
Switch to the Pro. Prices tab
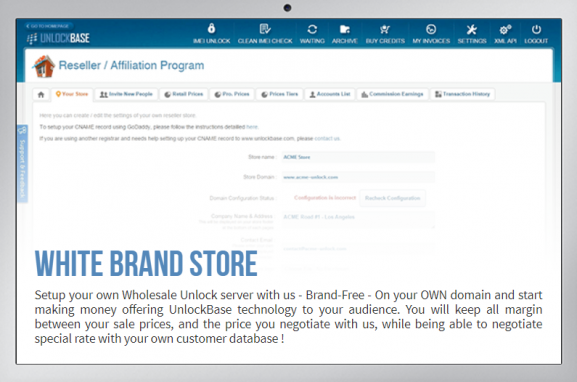[x=232, y=94]
